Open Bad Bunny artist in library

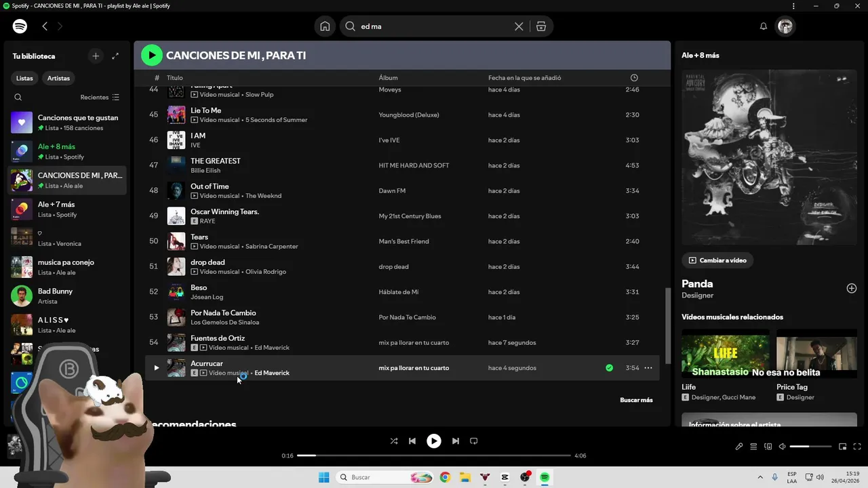pyautogui.click(x=66, y=296)
